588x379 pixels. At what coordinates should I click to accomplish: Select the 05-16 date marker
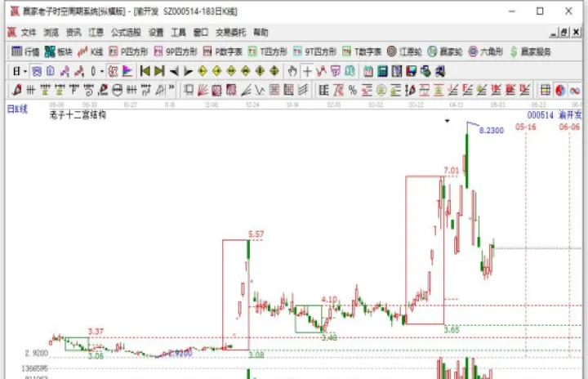[525, 127]
